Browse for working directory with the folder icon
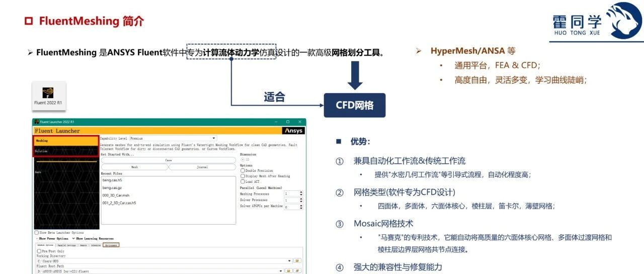 (297, 261)
